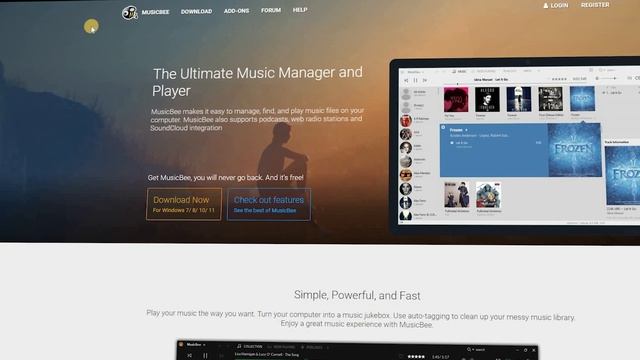This screenshot has height=360, width=640.
Task: Click the MusicBee bee logo icon
Action: [x=130, y=13]
